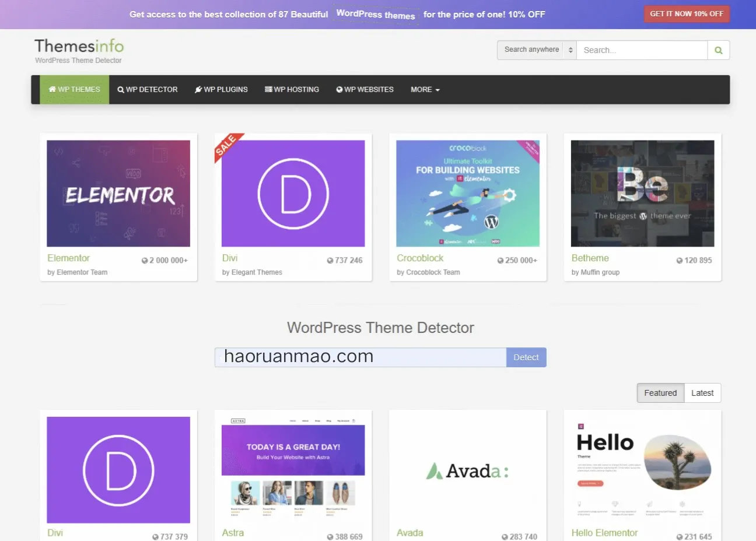Image resolution: width=756 pixels, height=541 pixels.
Task: Click the 'by Elementor Team' text
Action: [78, 272]
